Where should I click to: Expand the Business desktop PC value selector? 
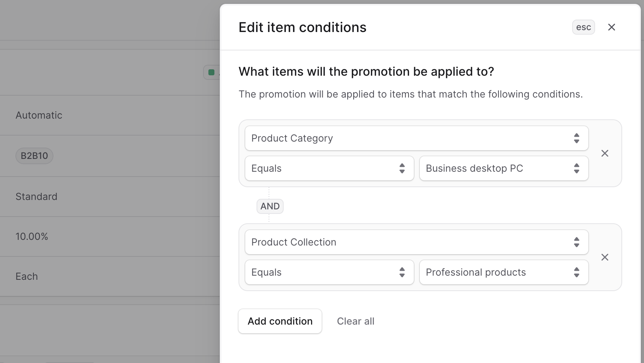point(504,168)
